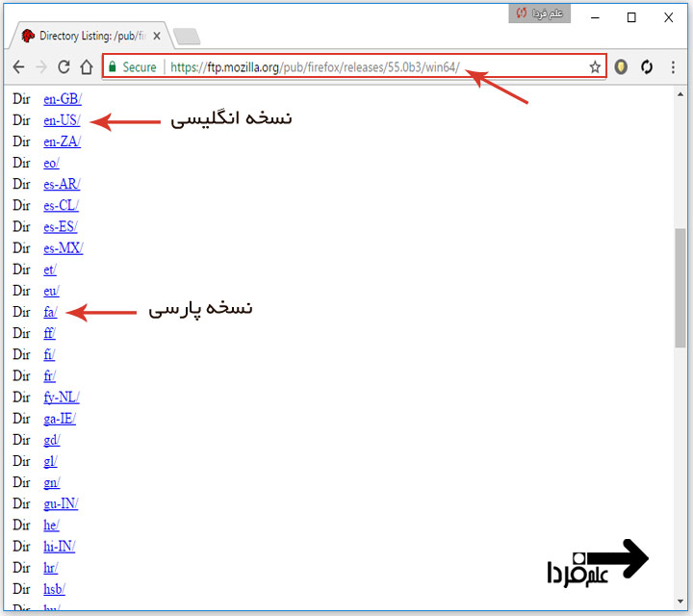Reload the page with the refresh icon
This screenshot has width=693, height=616.
[x=64, y=67]
